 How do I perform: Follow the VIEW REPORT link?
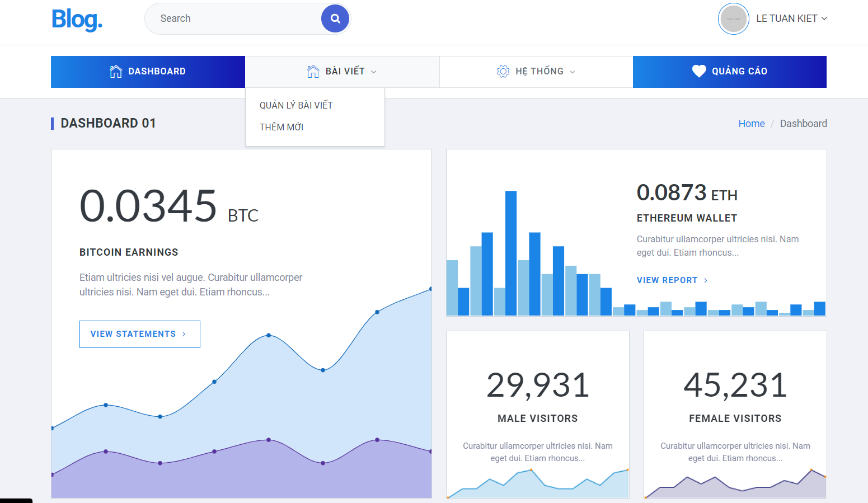(667, 280)
